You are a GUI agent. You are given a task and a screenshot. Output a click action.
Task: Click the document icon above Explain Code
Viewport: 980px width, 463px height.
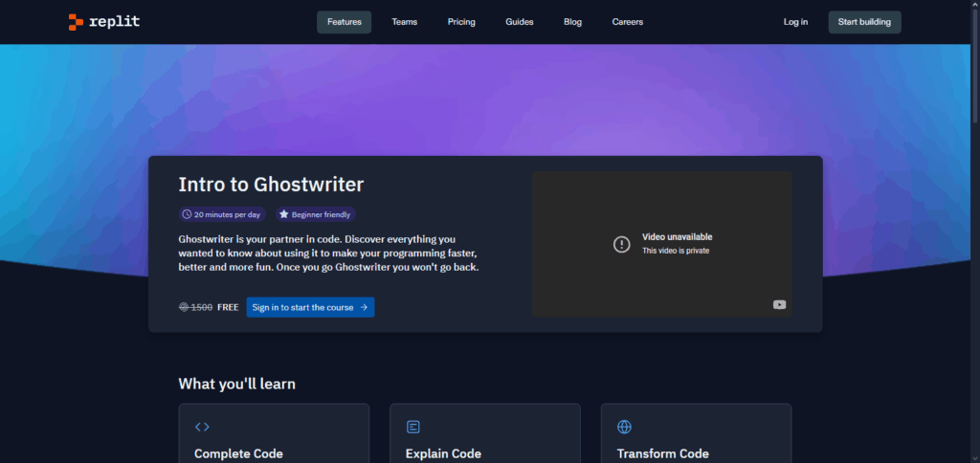point(413,427)
